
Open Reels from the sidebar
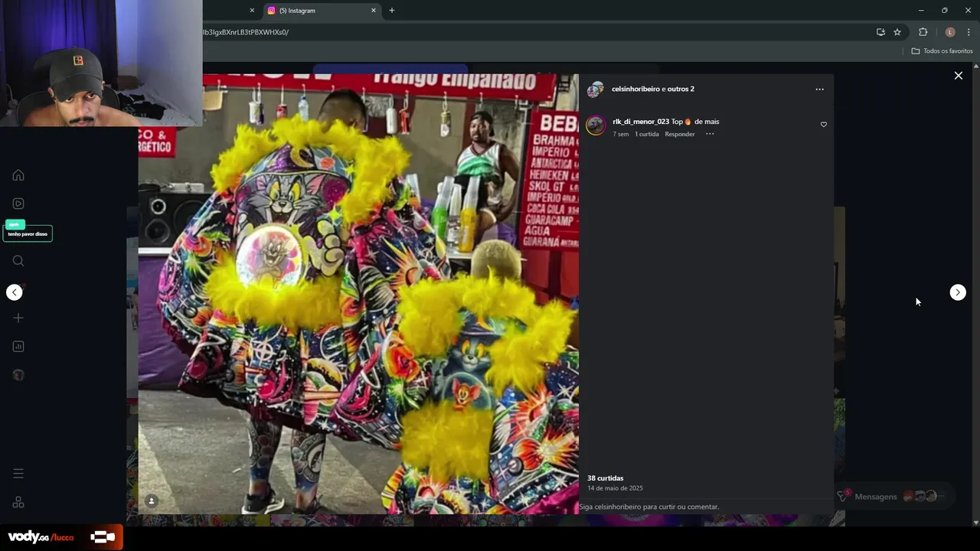18,204
